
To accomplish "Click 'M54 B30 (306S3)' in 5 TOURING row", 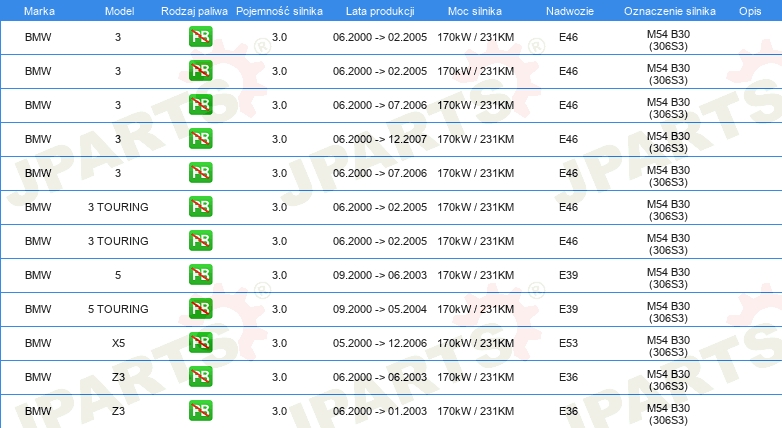I will 668,312.
